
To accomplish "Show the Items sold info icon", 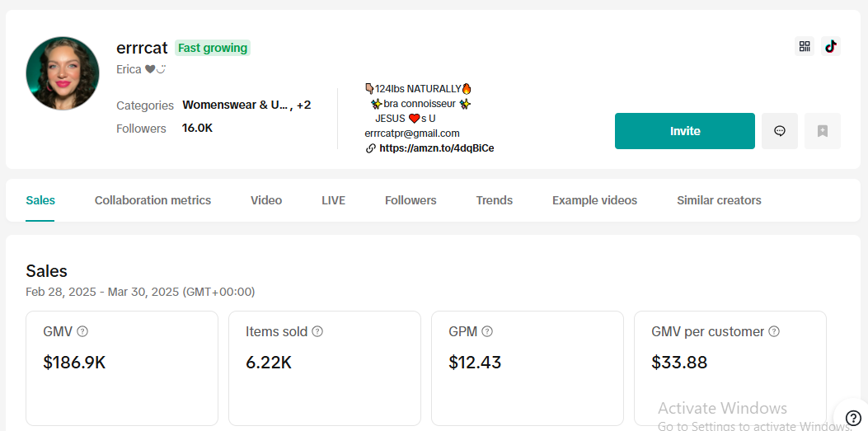I will point(317,331).
